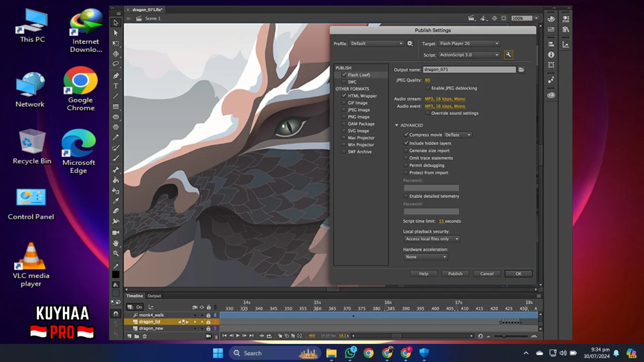Open Creative Cloud Libraries panel icon
Viewport: 644px width, 362px height.
pyautogui.click(x=551, y=95)
